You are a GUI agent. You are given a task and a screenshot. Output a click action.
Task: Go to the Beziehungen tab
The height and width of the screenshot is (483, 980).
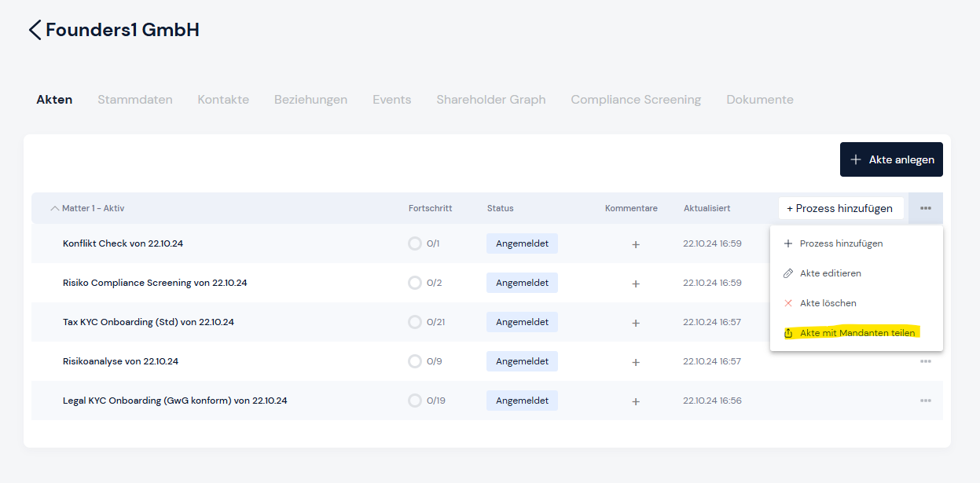point(310,100)
